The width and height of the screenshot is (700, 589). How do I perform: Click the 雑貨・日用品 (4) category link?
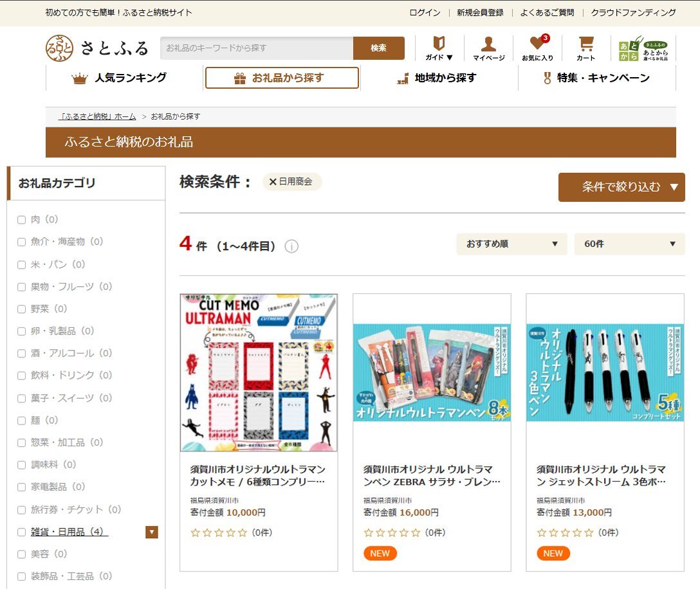69,532
